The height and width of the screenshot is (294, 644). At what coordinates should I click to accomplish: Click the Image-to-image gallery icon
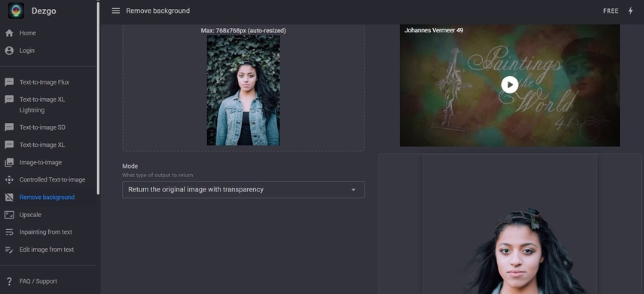click(x=9, y=162)
